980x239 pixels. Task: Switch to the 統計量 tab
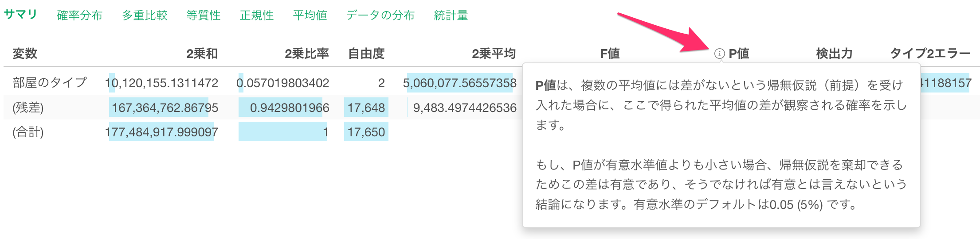point(451,15)
